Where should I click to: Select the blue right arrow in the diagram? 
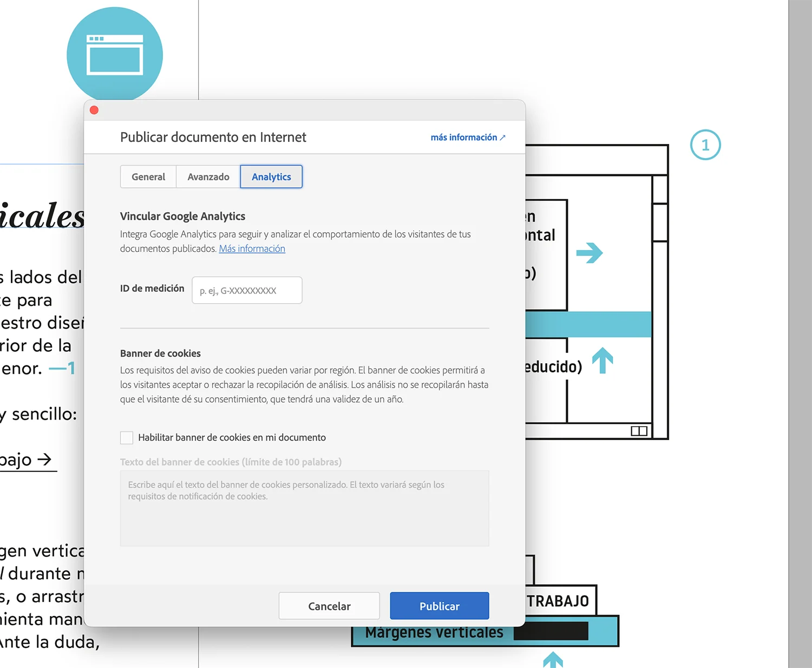coord(590,252)
